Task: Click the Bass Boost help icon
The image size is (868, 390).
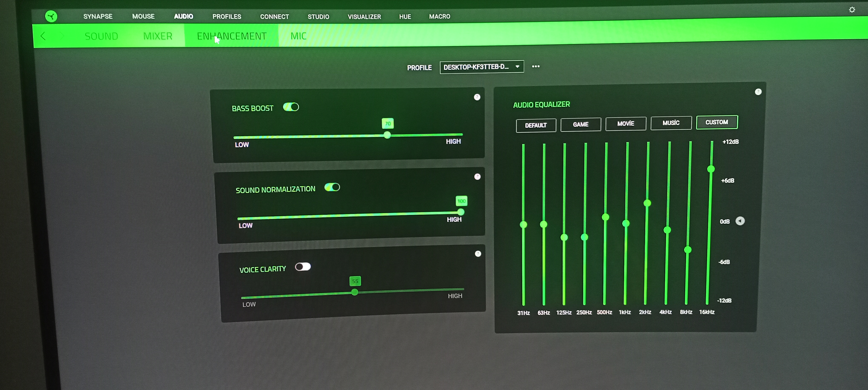Action: coord(477,97)
